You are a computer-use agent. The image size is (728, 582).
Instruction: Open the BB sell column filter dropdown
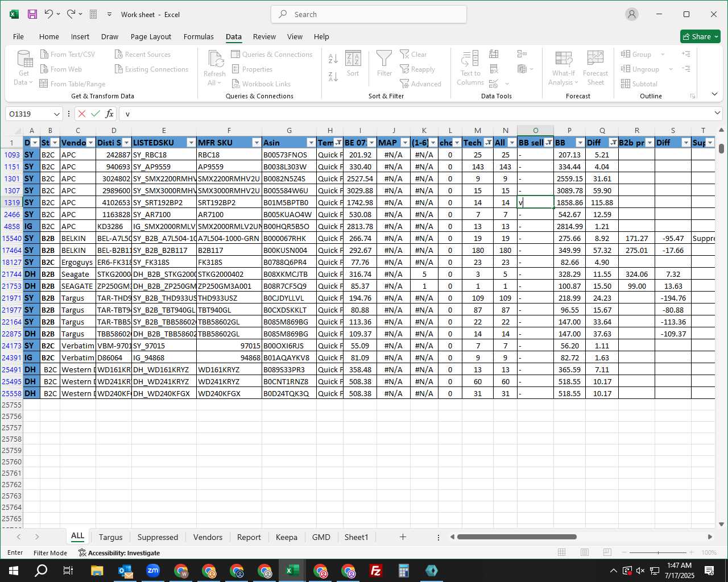[549, 143]
